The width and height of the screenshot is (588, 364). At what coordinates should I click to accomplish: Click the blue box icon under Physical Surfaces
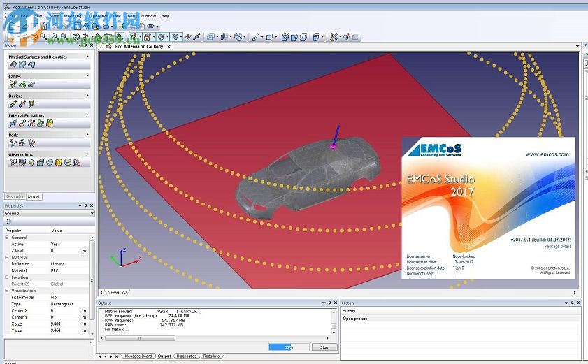pyautogui.click(x=22, y=64)
